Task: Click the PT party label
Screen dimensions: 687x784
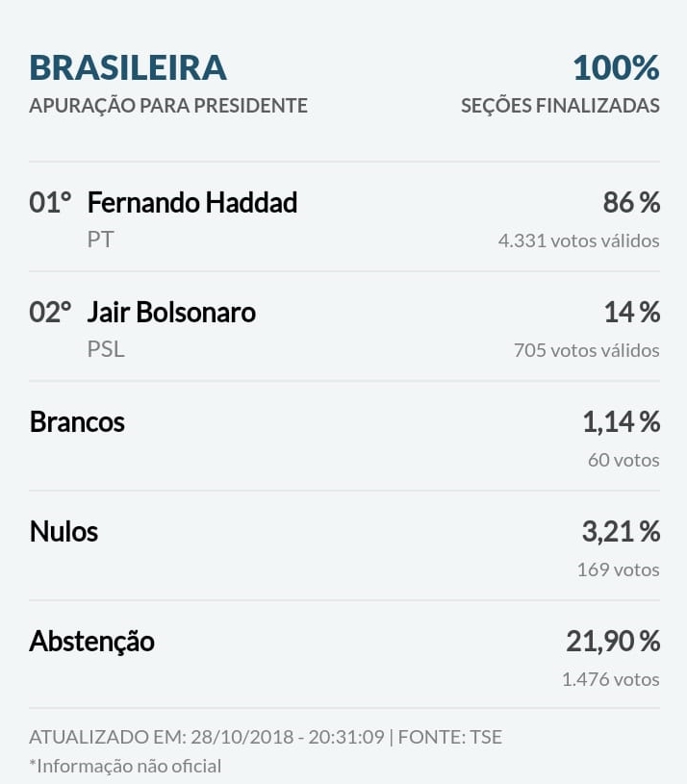Action: click(x=100, y=240)
